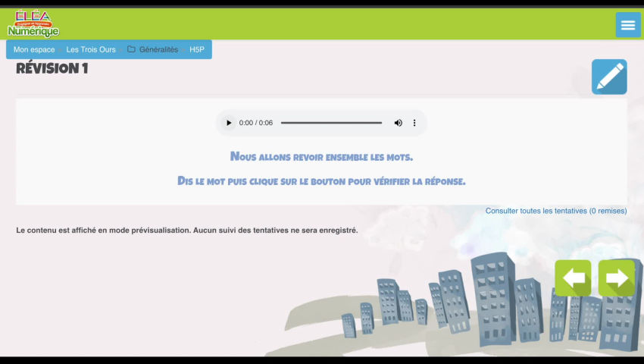
Task: Open the hamburger menu in the header
Action: pyautogui.click(x=627, y=25)
